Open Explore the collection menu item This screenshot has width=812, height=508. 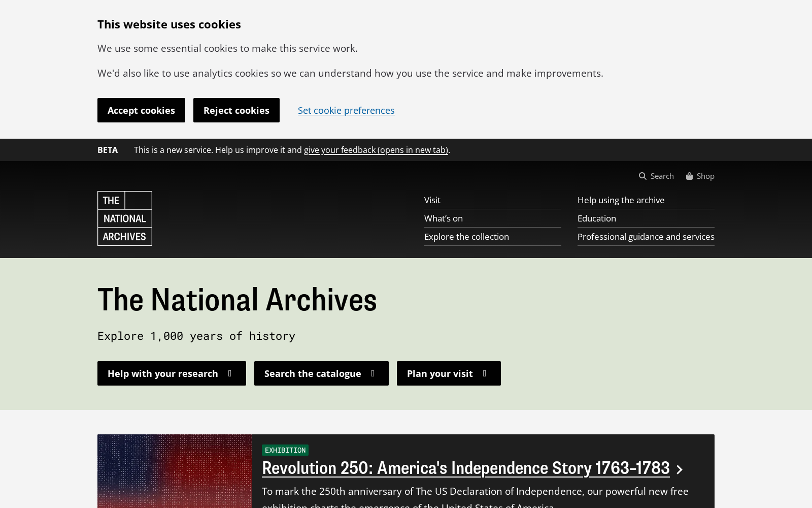coord(493,237)
